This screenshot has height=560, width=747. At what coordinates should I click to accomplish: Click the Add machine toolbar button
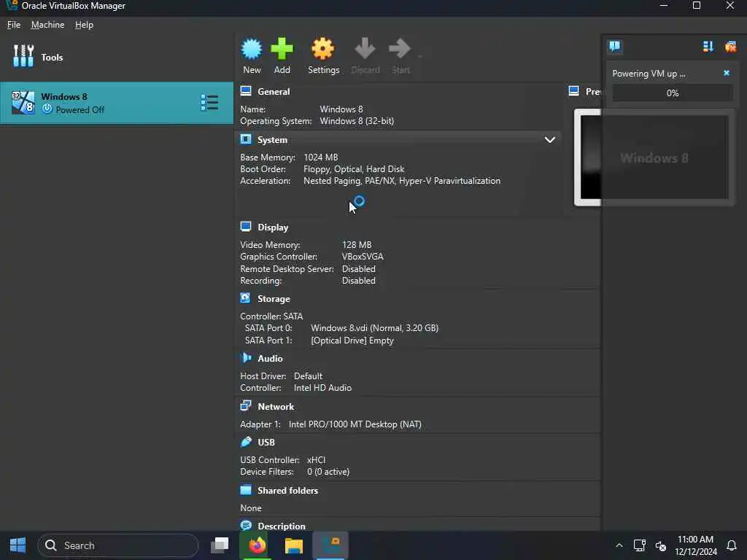(x=282, y=56)
